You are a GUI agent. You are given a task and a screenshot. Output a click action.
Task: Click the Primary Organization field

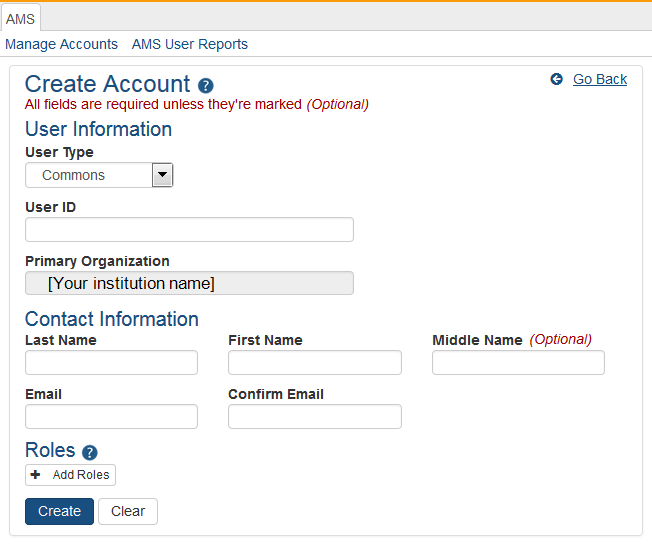(x=189, y=284)
